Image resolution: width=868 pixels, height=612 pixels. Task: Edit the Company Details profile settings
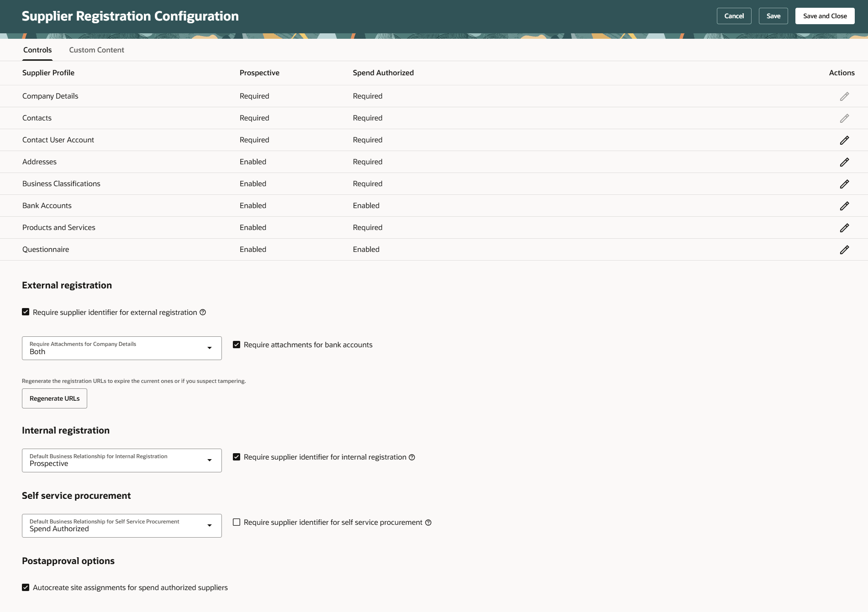tap(844, 96)
